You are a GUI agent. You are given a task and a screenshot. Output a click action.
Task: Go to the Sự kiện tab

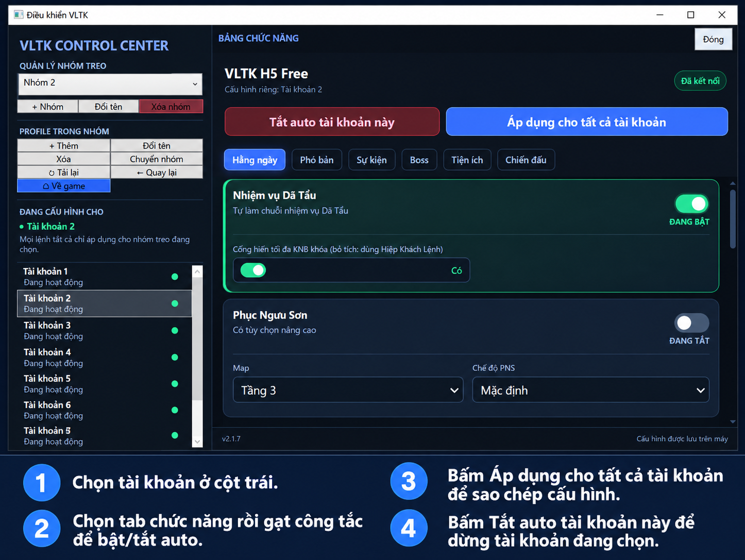tap(371, 160)
